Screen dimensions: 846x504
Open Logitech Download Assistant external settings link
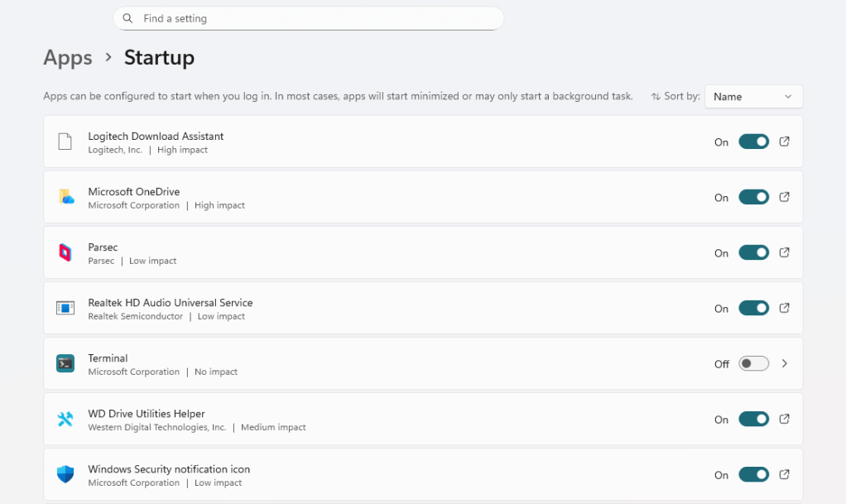click(x=784, y=142)
